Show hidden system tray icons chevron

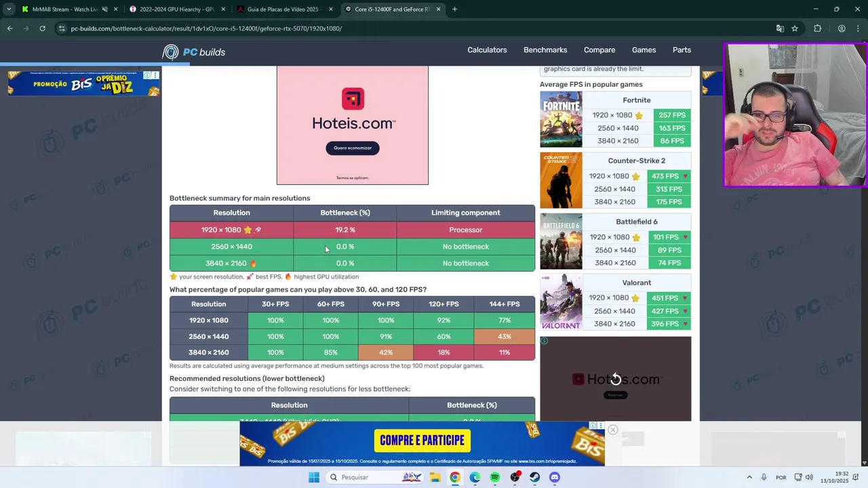pos(749,477)
